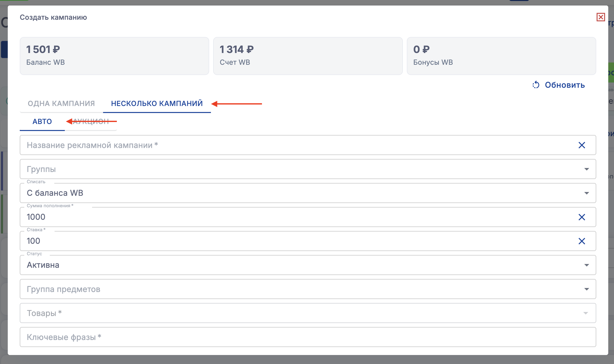This screenshot has width=614, height=364.
Task: Select the Несколько кампаний tab
Action: (x=157, y=103)
